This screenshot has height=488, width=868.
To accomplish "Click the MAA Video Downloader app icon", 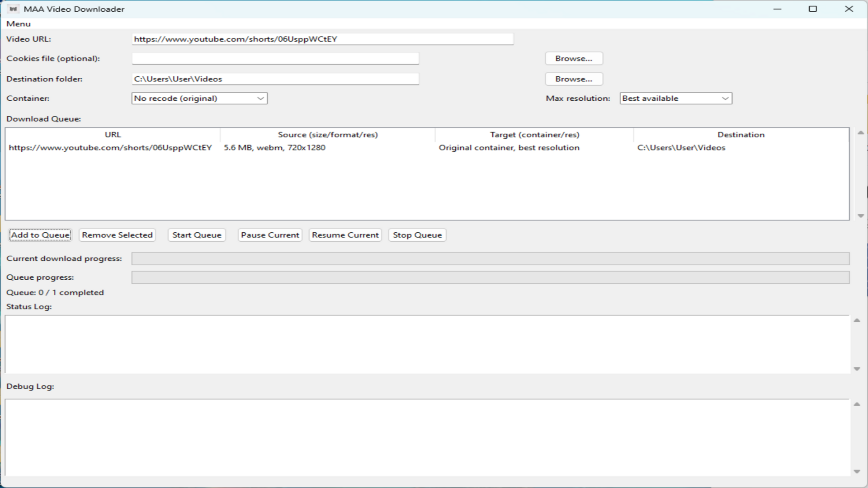I will click(x=14, y=9).
